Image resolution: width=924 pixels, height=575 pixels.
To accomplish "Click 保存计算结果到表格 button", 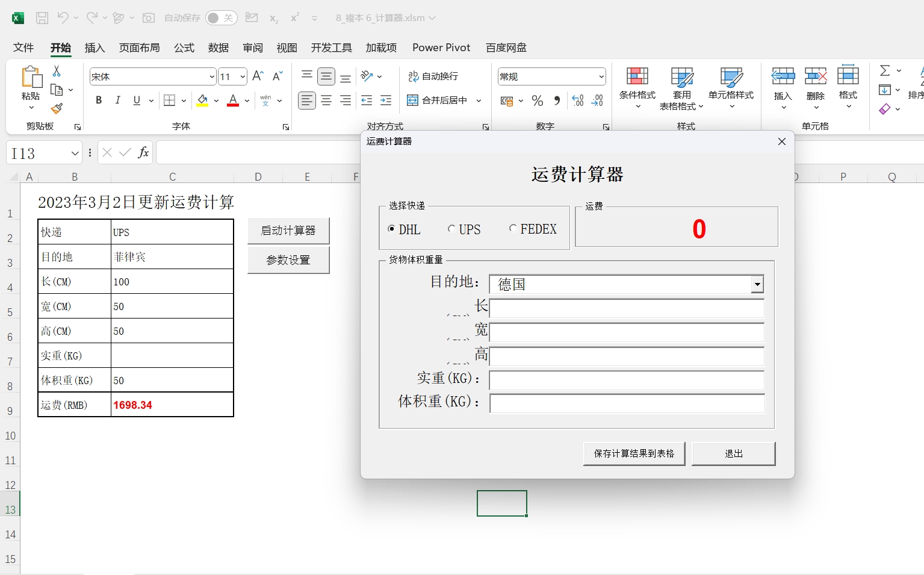I will click(634, 453).
